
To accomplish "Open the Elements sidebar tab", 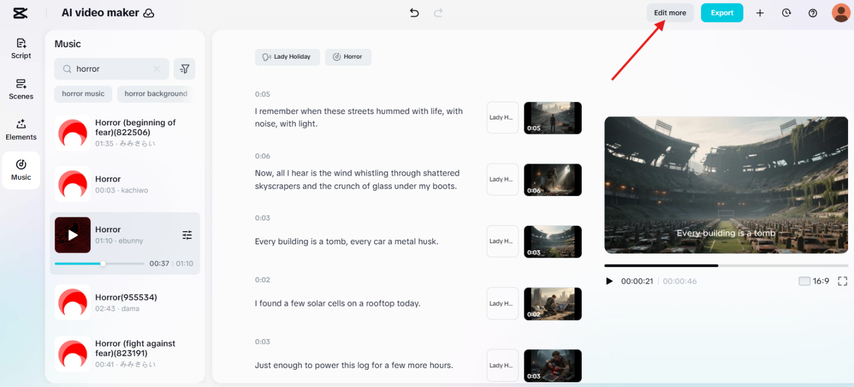I will [x=21, y=130].
